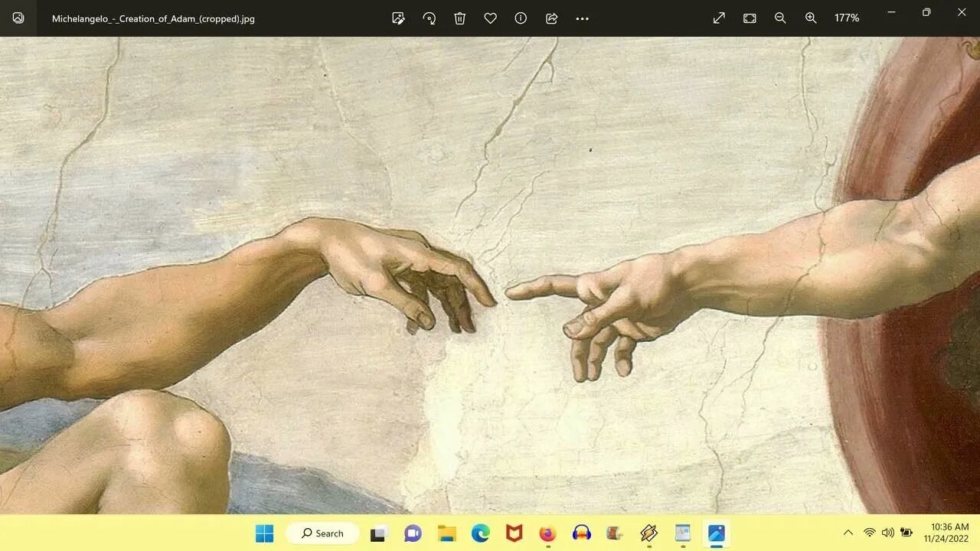The image size is (980, 551).
Task: Click the taskbar Search box
Action: 322,533
